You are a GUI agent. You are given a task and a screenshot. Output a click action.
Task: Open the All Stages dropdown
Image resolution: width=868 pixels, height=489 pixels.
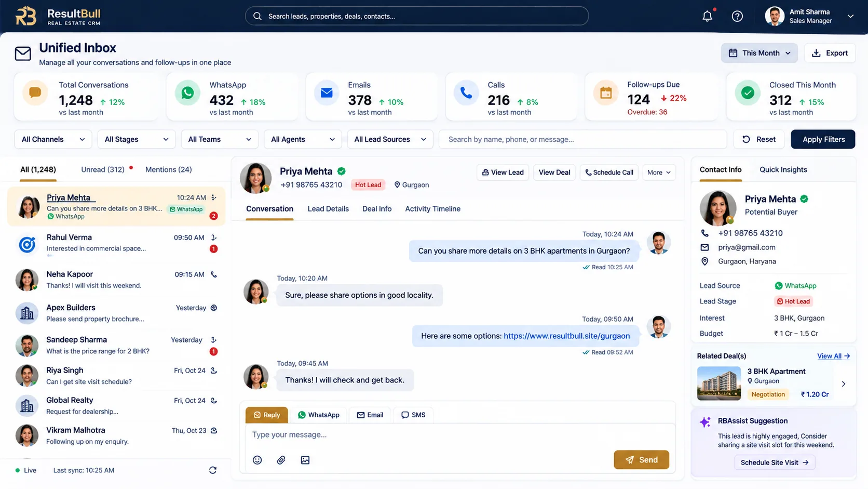136,139
